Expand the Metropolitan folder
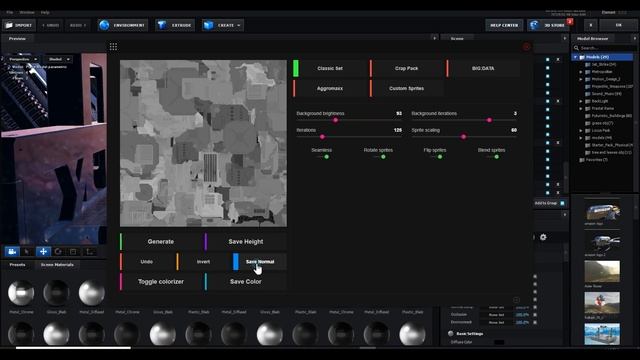This screenshot has height=360, width=640. coord(581,72)
